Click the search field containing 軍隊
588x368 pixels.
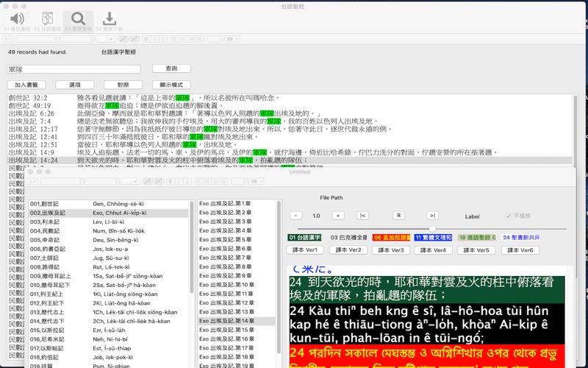tap(73, 69)
